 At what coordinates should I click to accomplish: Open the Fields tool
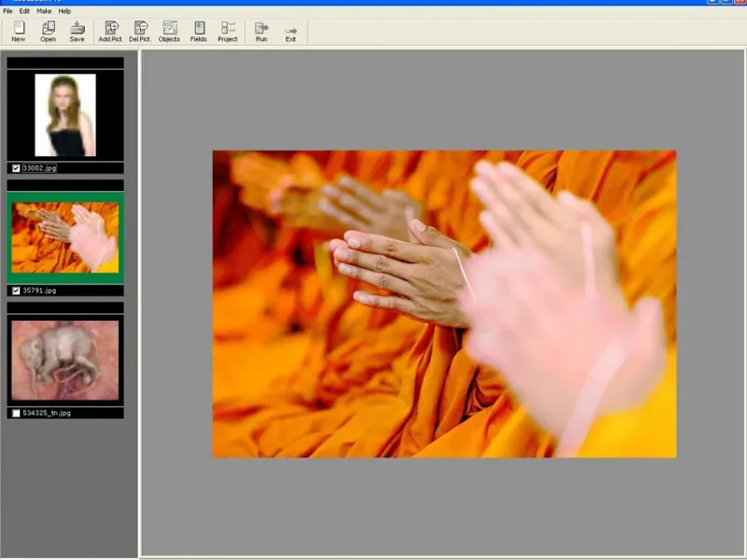[199, 32]
